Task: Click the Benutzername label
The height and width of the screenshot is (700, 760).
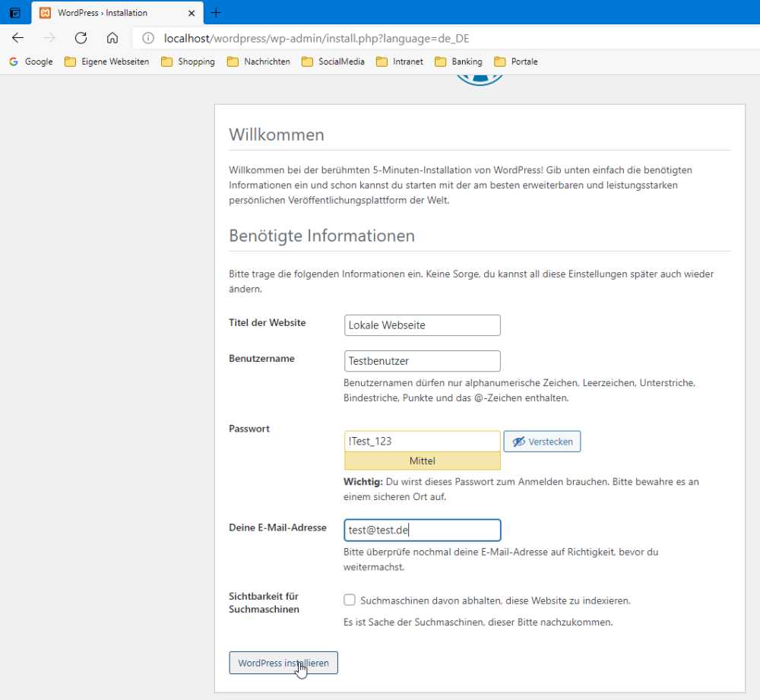Action: tap(261, 359)
